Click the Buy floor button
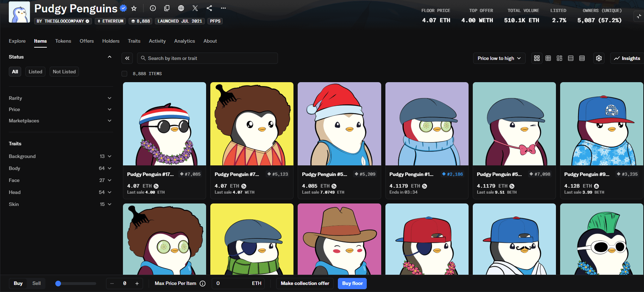 click(352, 284)
